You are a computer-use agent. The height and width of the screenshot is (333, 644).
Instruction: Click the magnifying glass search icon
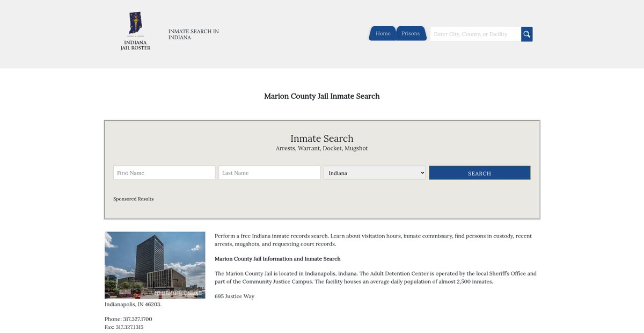(526, 34)
